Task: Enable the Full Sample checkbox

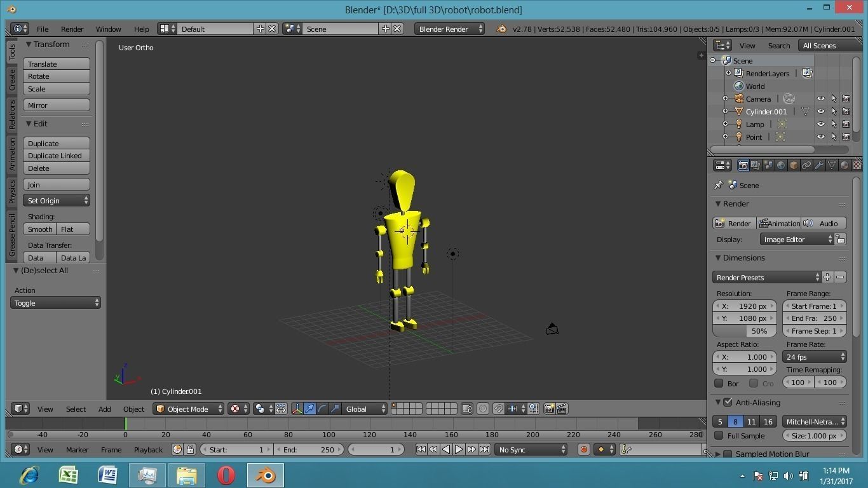Action: point(719,436)
